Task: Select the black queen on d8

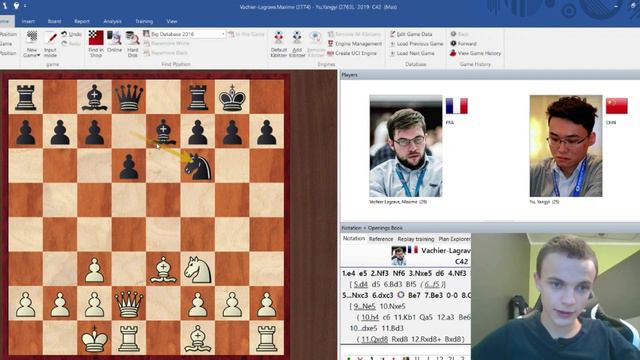Action: tap(129, 97)
